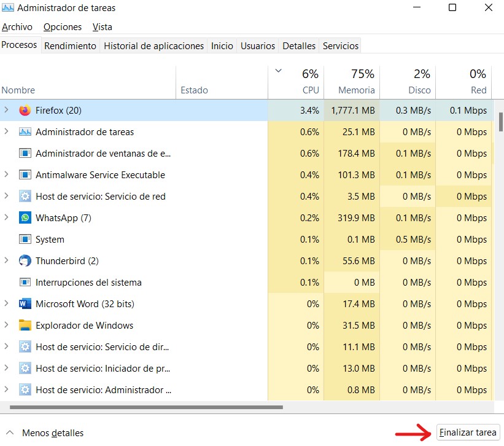Click the Thunderbird app icon
This screenshot has width=504, height=446.
click(x=25, y=261)
